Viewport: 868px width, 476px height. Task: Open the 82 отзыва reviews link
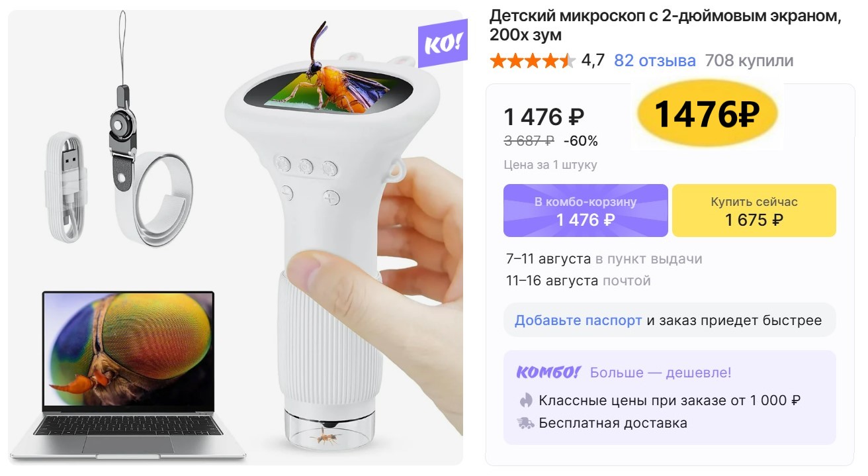tap(655, 61)
